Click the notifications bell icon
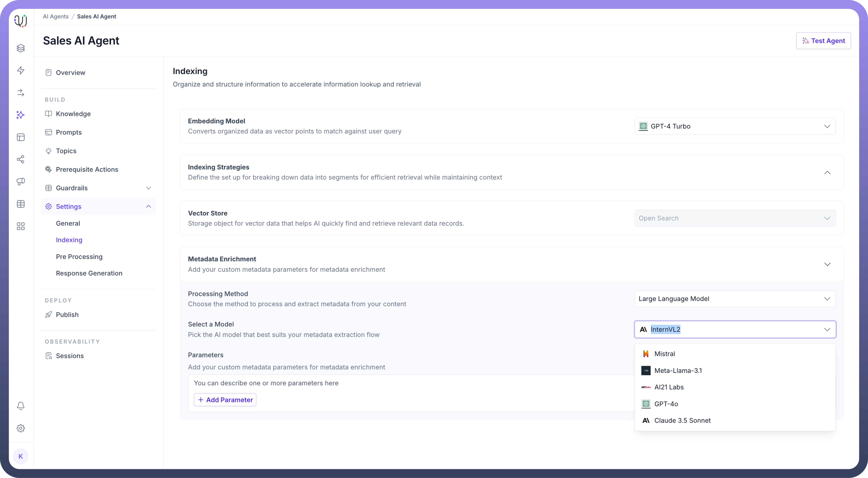 [x=21, y=406]
